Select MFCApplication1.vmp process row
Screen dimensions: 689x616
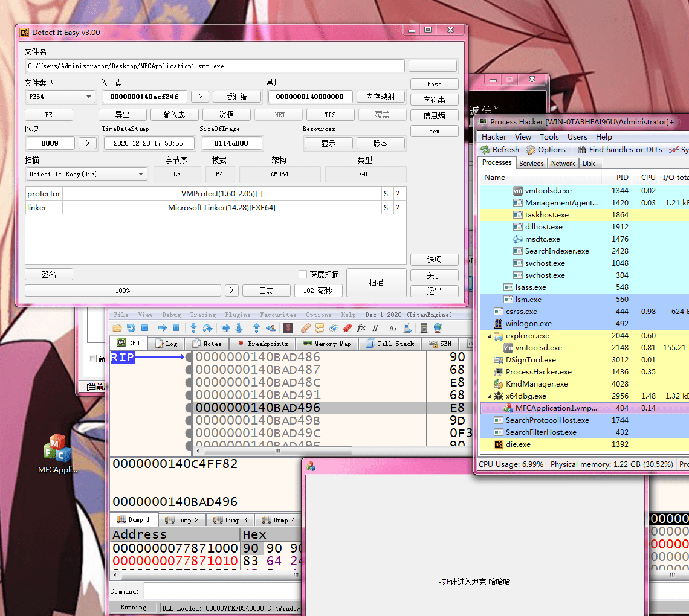(584, 408)
